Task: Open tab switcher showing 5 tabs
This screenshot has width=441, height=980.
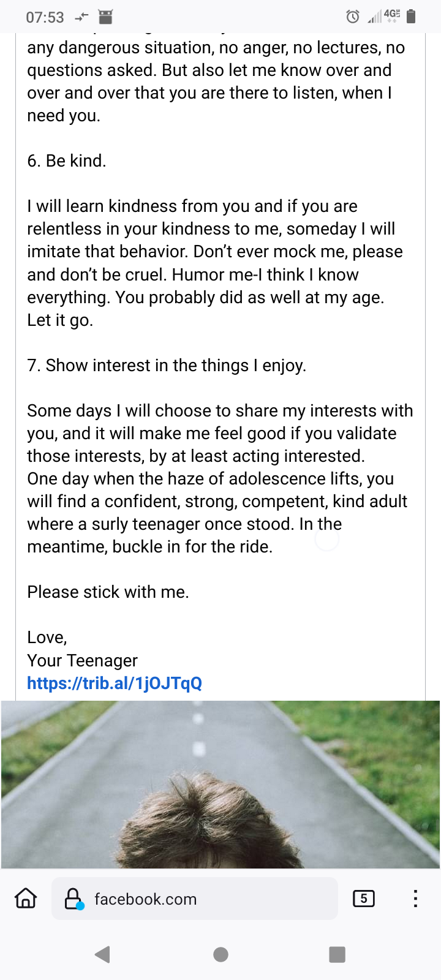Action: 364,899
